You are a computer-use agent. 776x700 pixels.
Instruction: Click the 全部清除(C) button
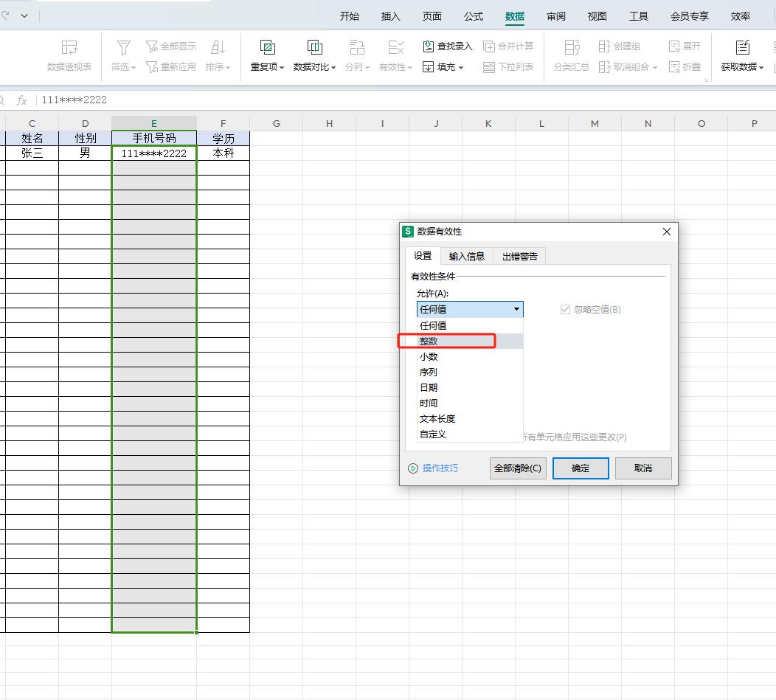point(518,468)
